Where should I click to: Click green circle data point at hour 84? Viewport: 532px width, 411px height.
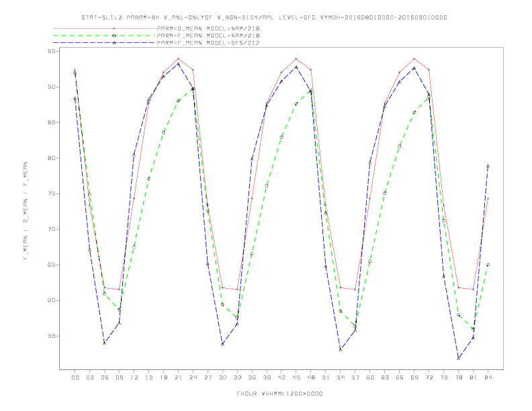click(x=488, y=265)
